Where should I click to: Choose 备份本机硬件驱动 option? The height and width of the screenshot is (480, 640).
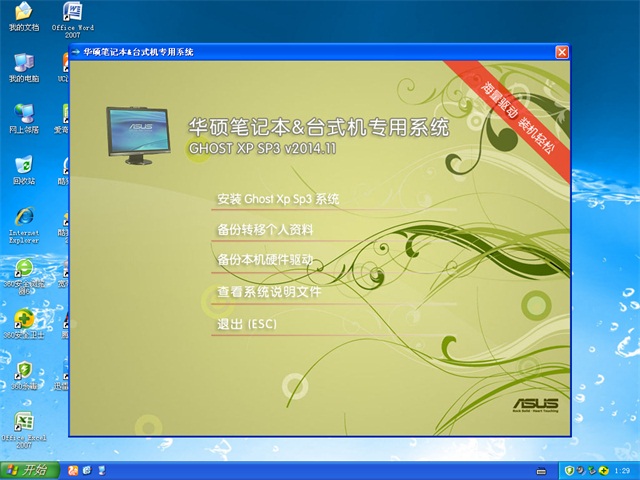click(265, 260)
